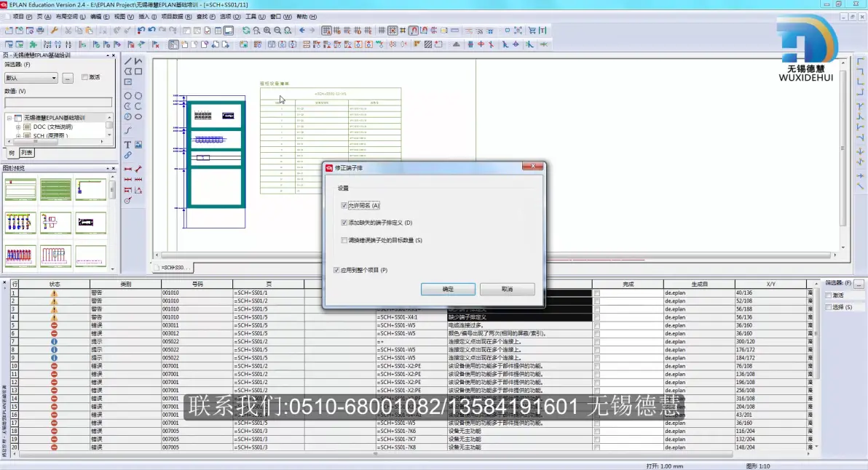The image size is (868, 470).
Task: Toggle the 允许同名 (A) checkbox
Action: (344, 206)
